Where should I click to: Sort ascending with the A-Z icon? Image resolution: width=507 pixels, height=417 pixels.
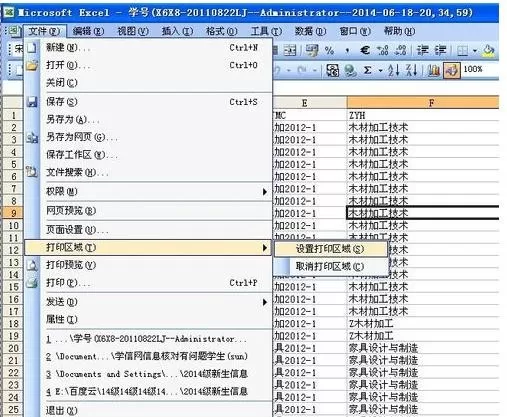pos(393,70)
